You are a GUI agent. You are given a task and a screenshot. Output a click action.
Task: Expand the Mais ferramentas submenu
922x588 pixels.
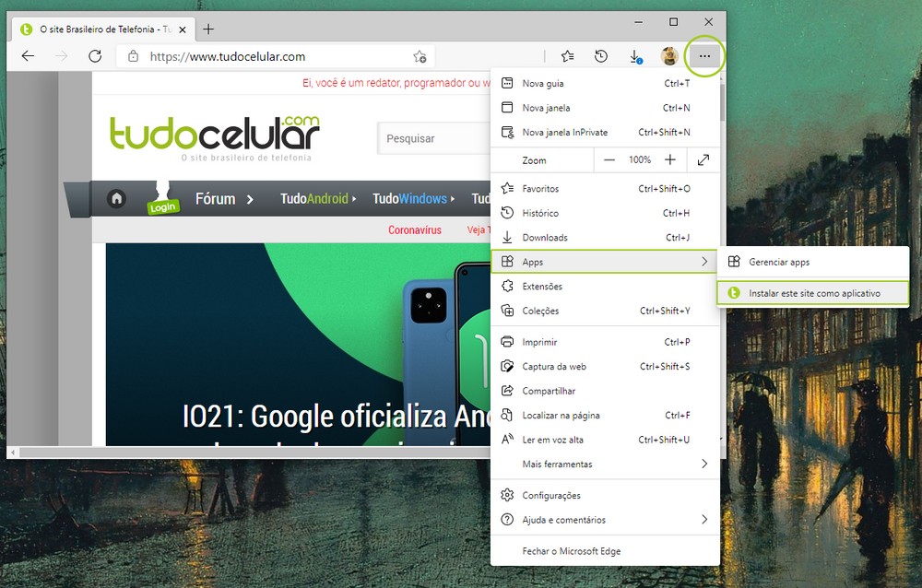pos(605,464)
